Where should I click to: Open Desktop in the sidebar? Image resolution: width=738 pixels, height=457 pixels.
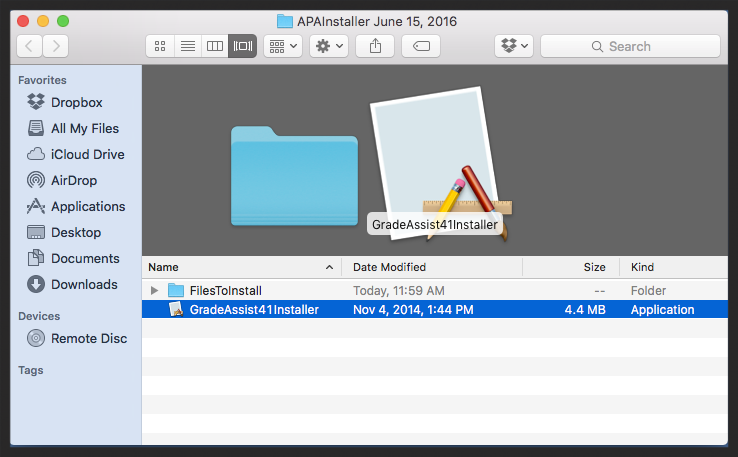[x=64, y=232]
